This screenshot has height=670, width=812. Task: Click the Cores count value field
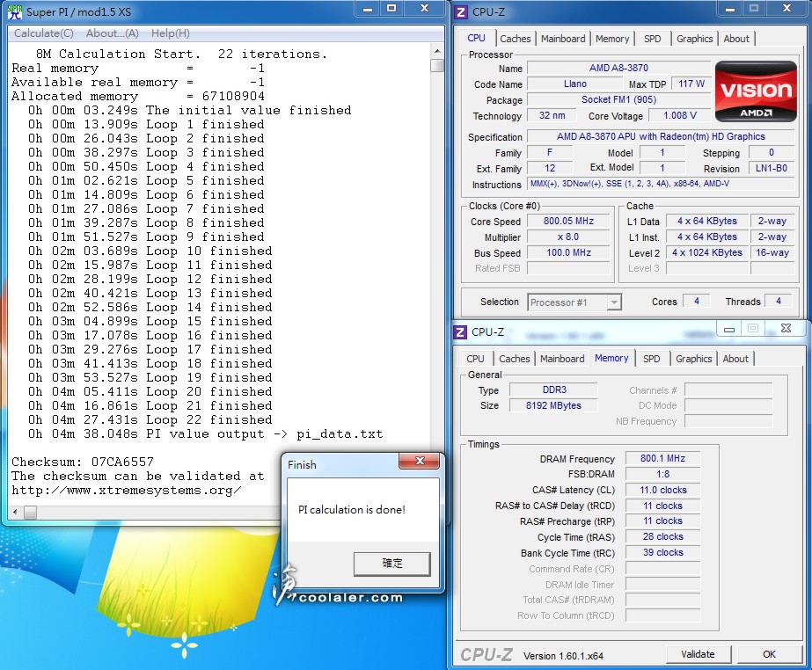pos(697,301)
